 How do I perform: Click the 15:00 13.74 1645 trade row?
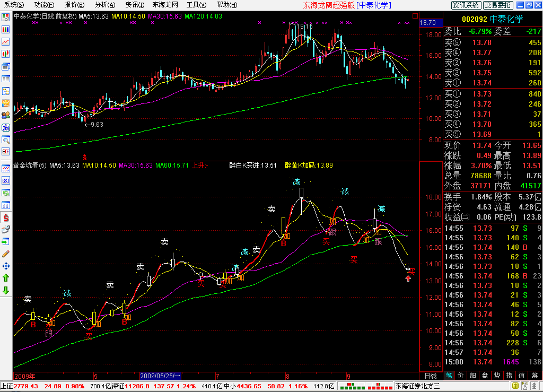click(x=493, y=362)
